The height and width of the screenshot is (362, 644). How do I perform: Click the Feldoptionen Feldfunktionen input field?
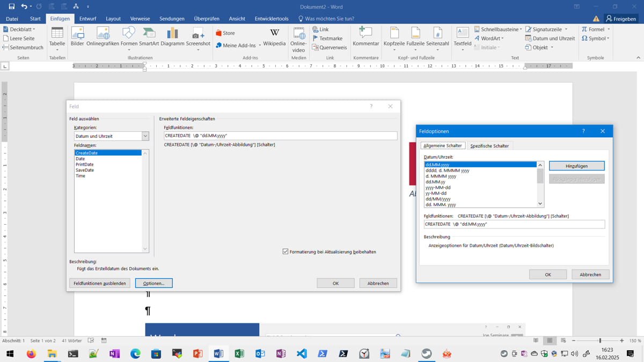point(514,224)
